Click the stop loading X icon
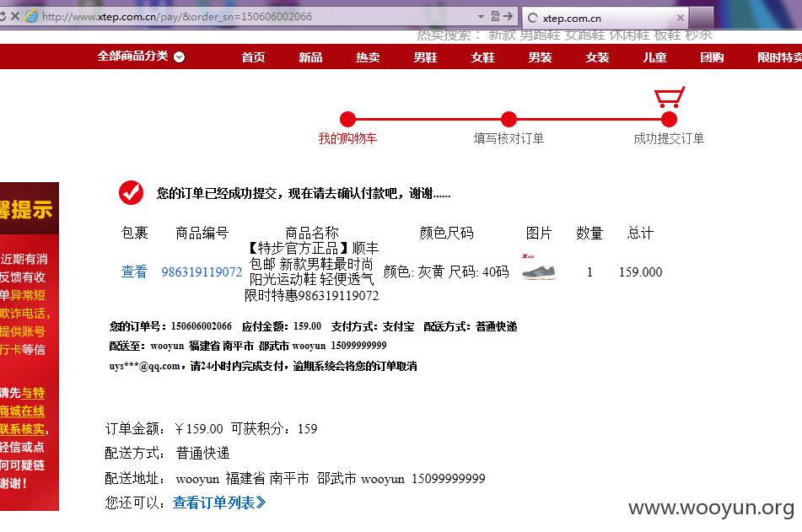This screenshot has width=802, height=532. (x=15, y=16)
